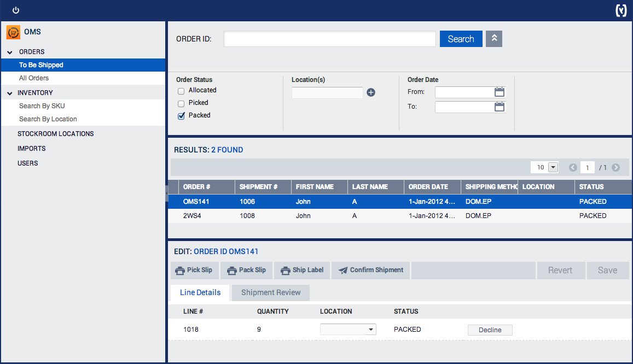
Task: Click the brand logo at top right
Action: [620, 10]
